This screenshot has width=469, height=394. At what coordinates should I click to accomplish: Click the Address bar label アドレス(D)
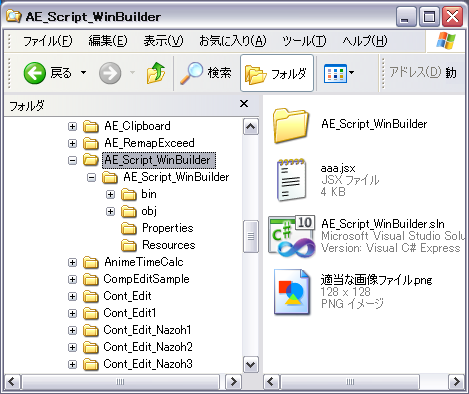tap(415, 72)
